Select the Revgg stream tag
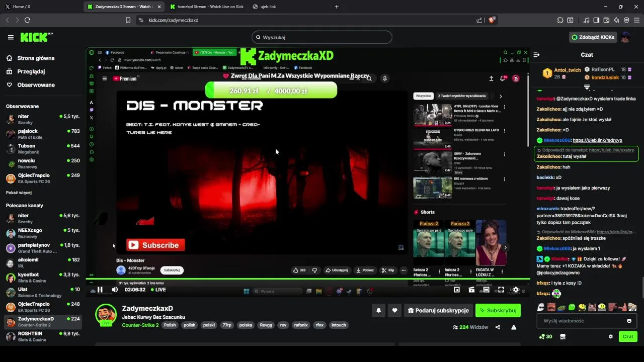644x362 pixels. 266,325
